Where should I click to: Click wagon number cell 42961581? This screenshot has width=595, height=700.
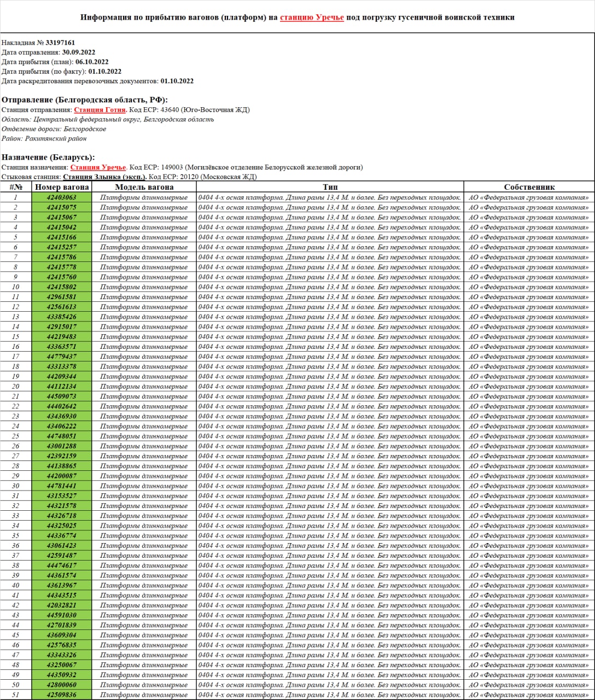pyautogui.click(x=62, y=297)
